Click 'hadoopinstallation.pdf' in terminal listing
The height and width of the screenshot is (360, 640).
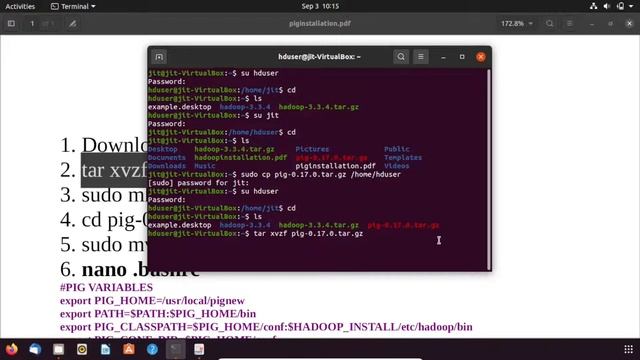(x=240, y=158)
